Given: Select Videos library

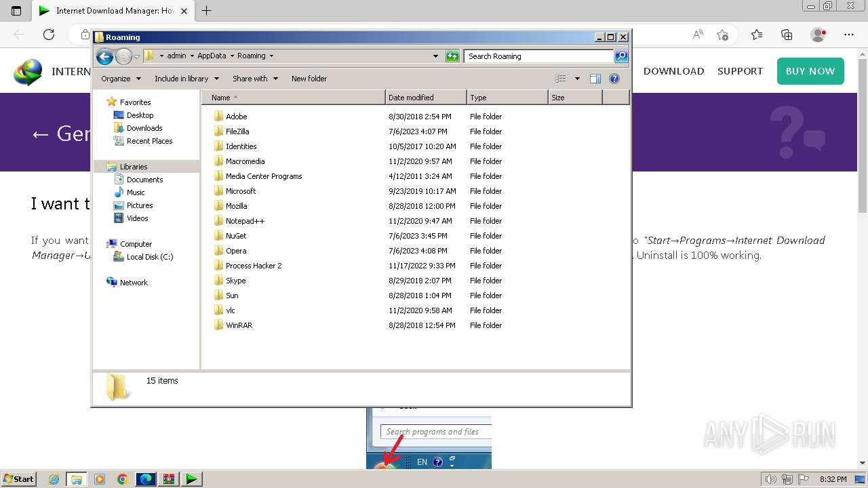Looking at the screenshot, I should [x=137, y=218].
